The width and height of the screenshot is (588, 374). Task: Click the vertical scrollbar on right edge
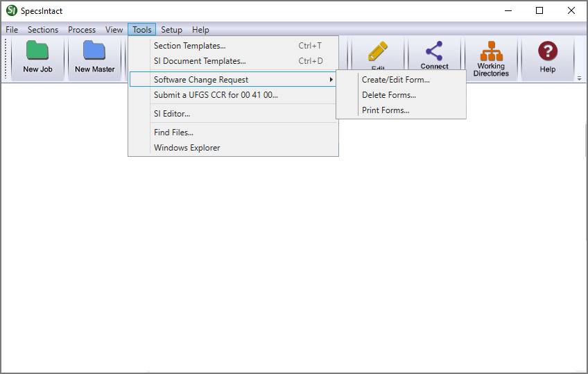(586, 182)
